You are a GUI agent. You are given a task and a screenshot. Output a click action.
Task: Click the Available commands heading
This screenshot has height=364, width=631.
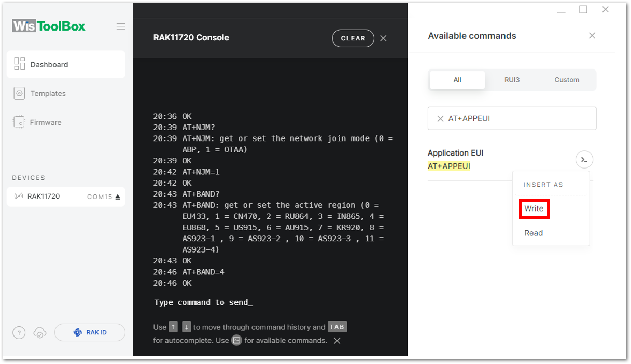tap(472, 36)
